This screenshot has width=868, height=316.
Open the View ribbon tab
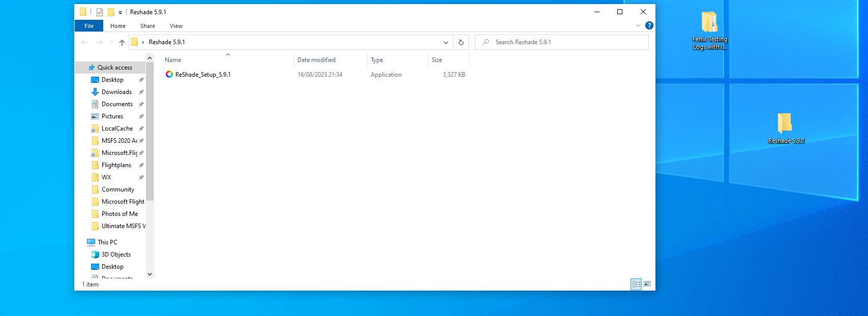pyautogui.click(x=176, y=26)
